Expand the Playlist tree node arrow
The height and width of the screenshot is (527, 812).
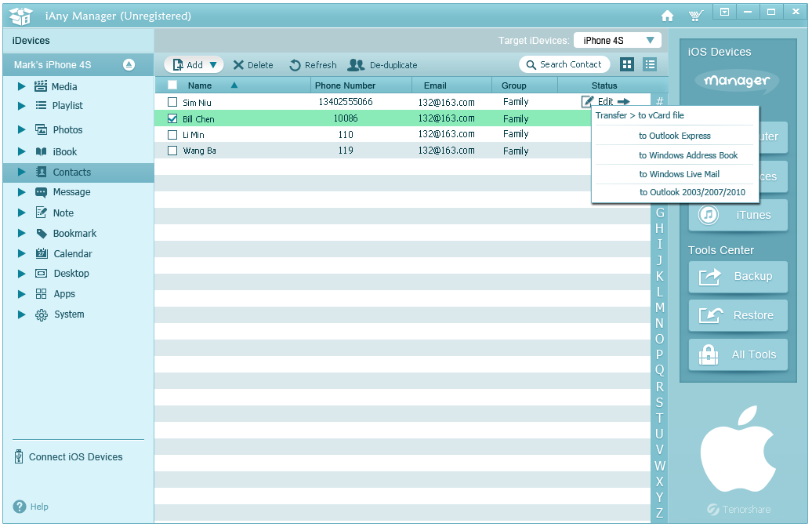[21, 106]
